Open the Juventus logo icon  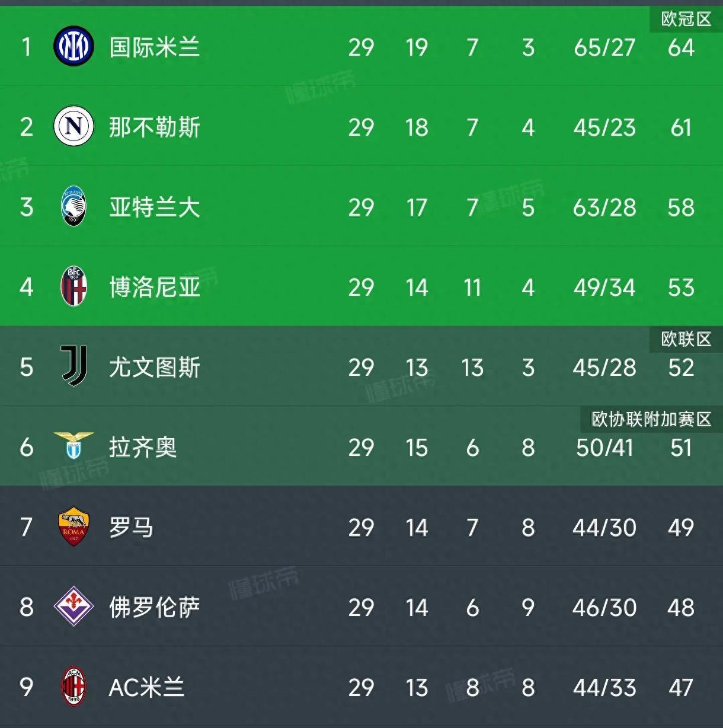pyautogui.click(x=75, y=366)
